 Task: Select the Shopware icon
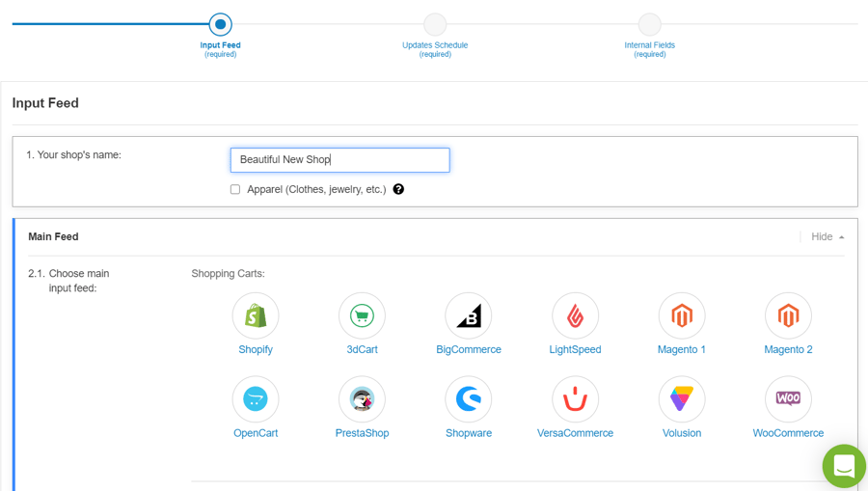click(x=469, y=399)
